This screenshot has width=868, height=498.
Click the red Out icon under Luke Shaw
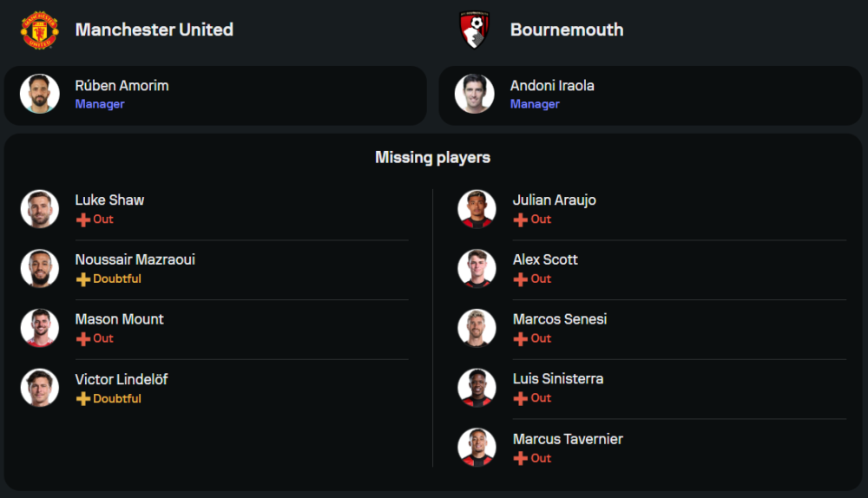tap(83, 220)
